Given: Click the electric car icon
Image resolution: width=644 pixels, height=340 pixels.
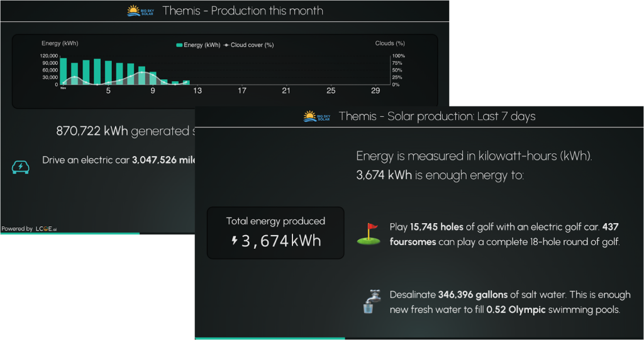Looking at the screenshot, I should [20, 167].
